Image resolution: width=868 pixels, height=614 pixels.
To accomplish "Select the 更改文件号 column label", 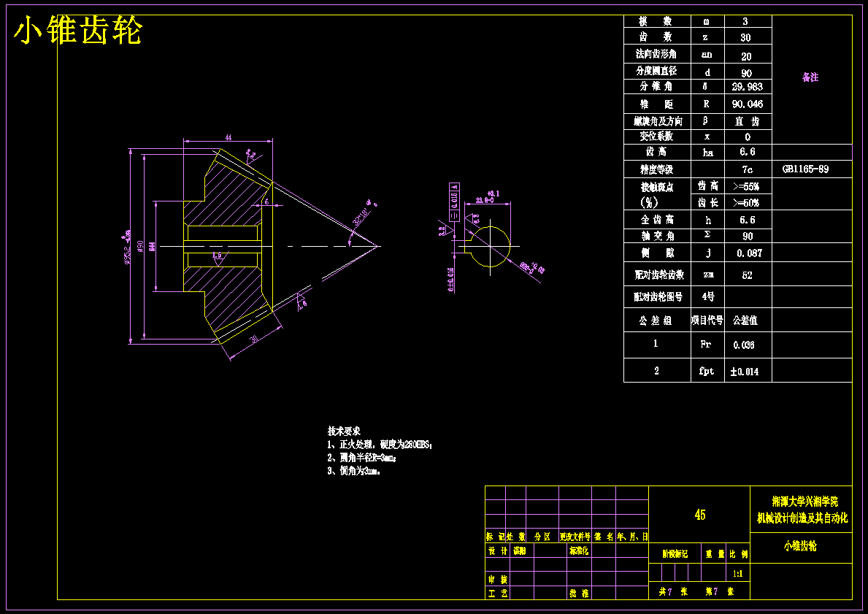I will coord(575,537).
